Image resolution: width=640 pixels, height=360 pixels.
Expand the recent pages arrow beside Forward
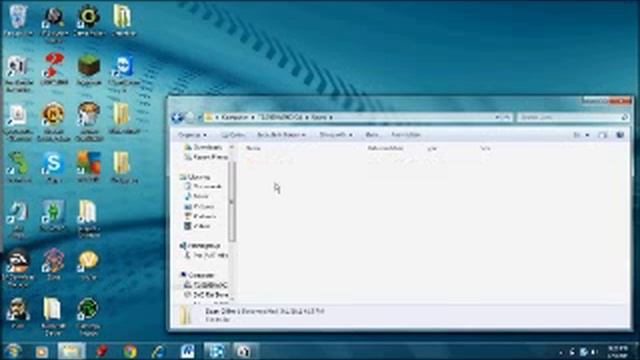coord(200,118)
